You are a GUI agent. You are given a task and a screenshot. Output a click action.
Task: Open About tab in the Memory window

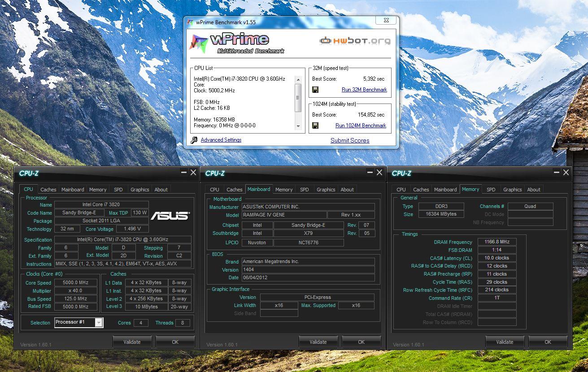534,190
